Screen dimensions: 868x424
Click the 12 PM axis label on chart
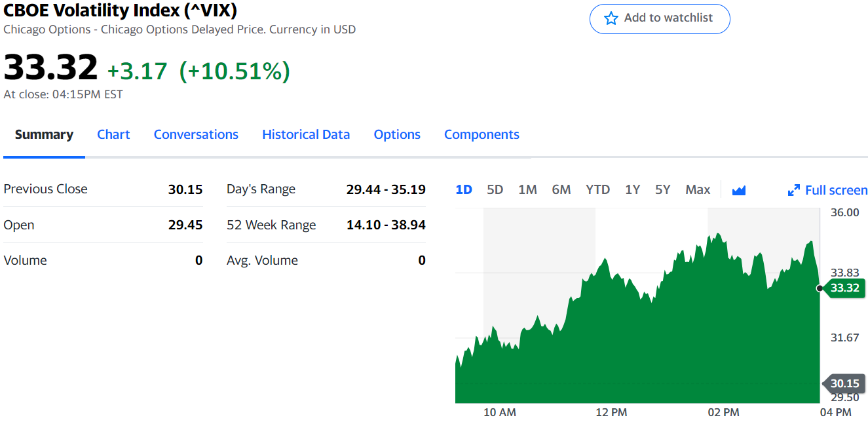pos(611,412)
